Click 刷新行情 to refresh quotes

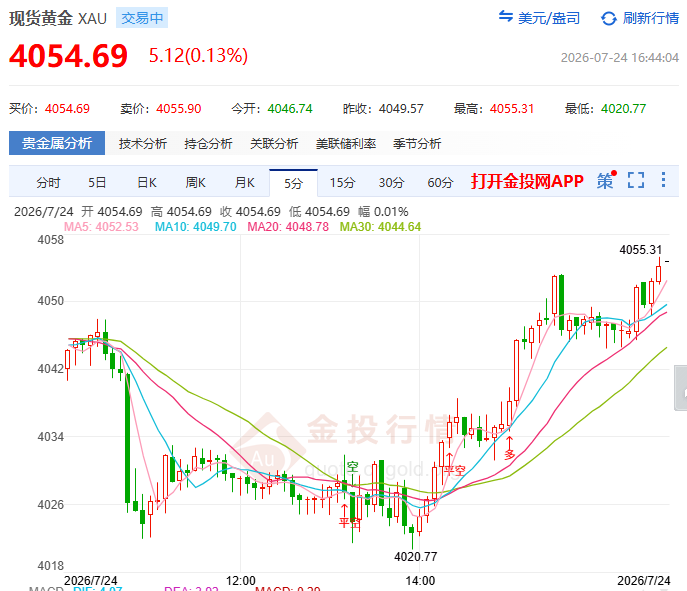[x=651, y=18]
